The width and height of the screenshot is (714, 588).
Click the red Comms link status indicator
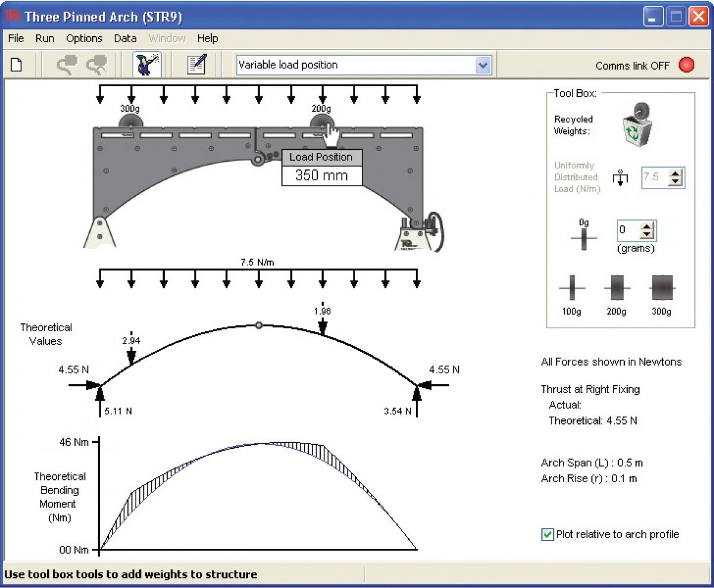687,65
